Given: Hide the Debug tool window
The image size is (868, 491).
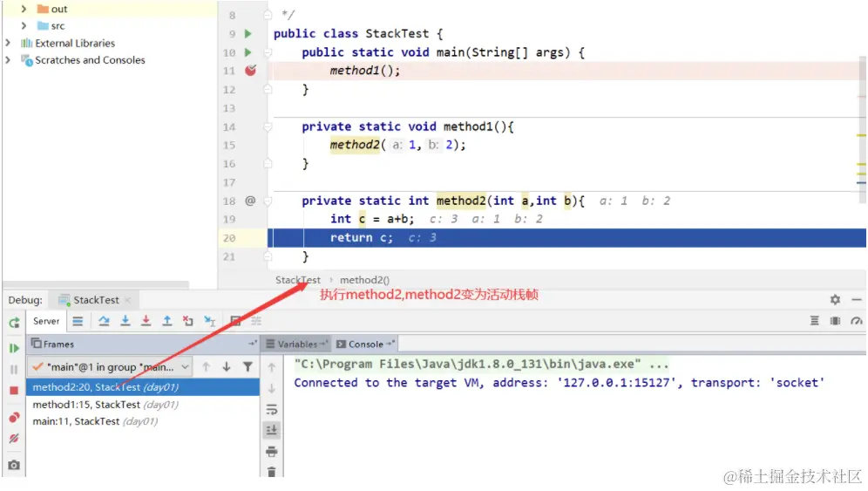Looking at the screenshot, I should (857, 300).
